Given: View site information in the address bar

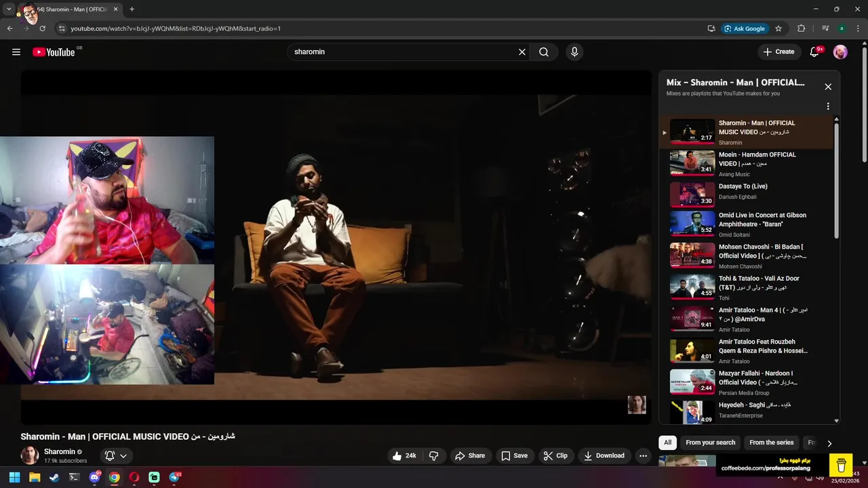Looking at the screenshot, I should tap(62, 28).
